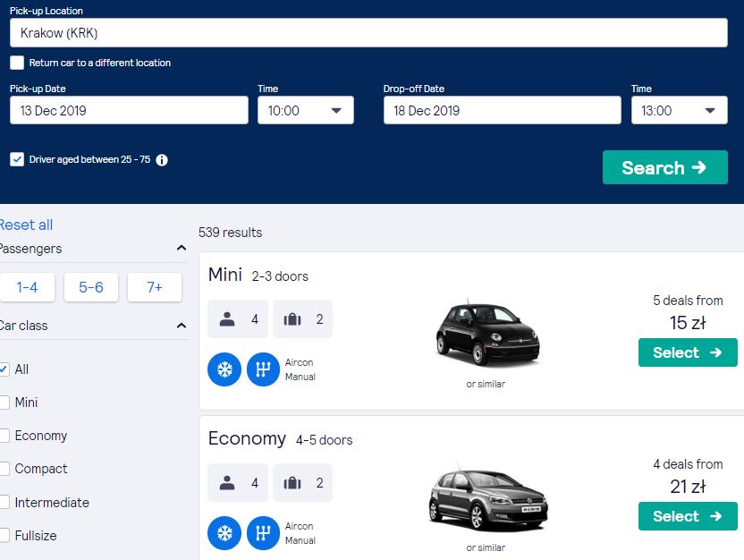This screenshot has height=560, width=744.
Task: Filter by 7+ passengers
Action: pos(155,287)
